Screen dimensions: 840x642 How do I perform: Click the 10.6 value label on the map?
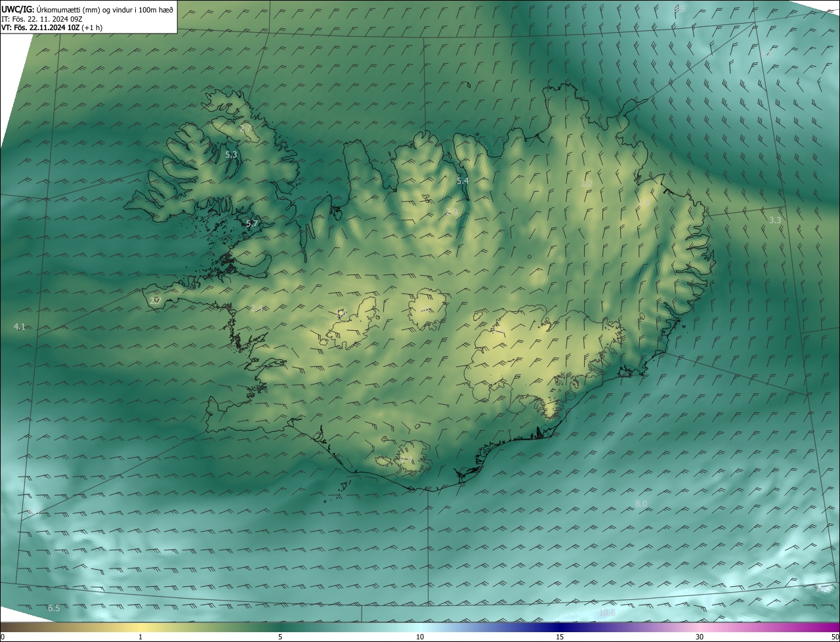[608, 613]
